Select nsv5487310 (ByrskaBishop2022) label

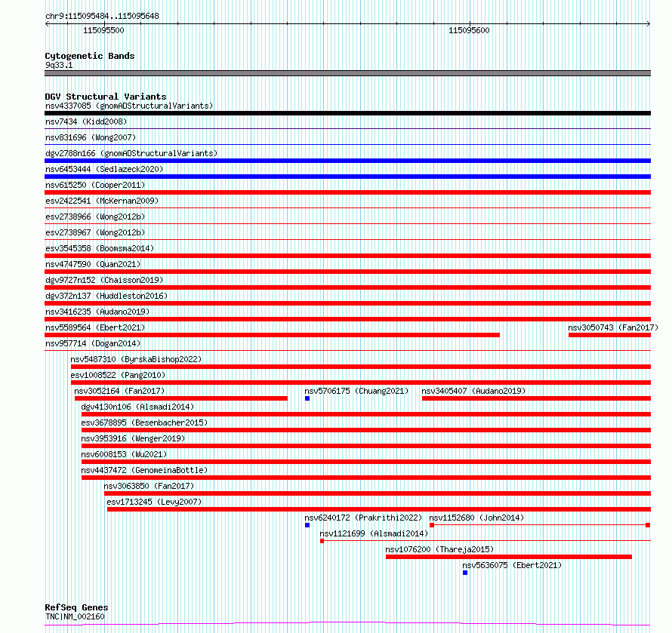136,359
